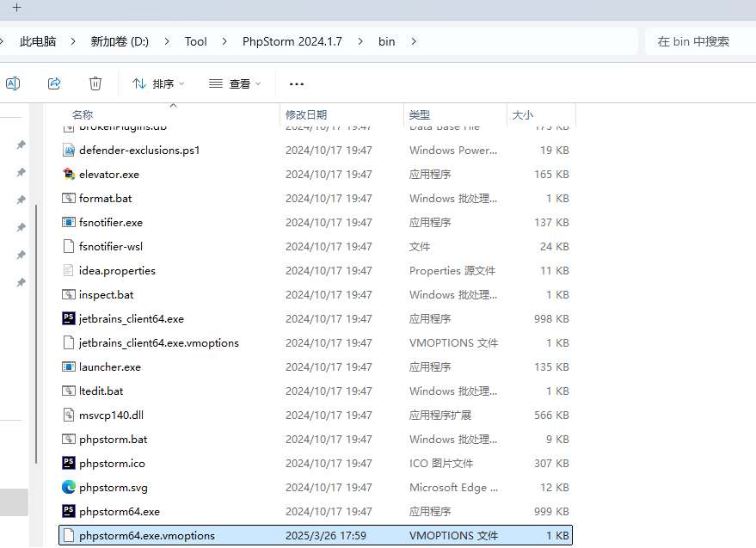Select the phpstorm64.exe file name
The width and height of the screenshot is (756, 548).
tap(120, 512)
